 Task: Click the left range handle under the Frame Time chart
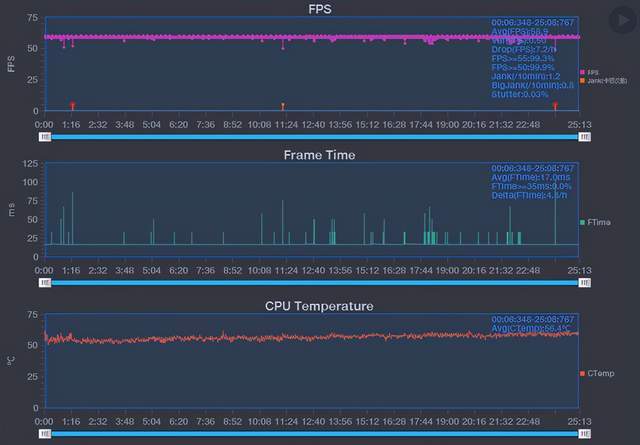[45, 283]
